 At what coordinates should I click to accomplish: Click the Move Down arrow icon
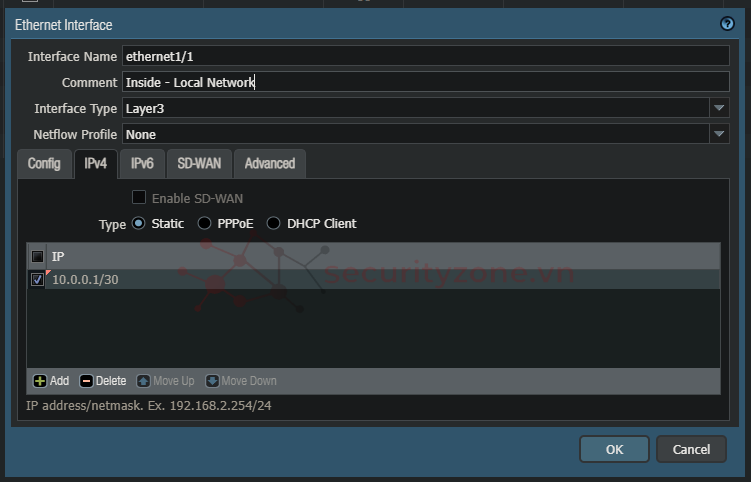212,381
